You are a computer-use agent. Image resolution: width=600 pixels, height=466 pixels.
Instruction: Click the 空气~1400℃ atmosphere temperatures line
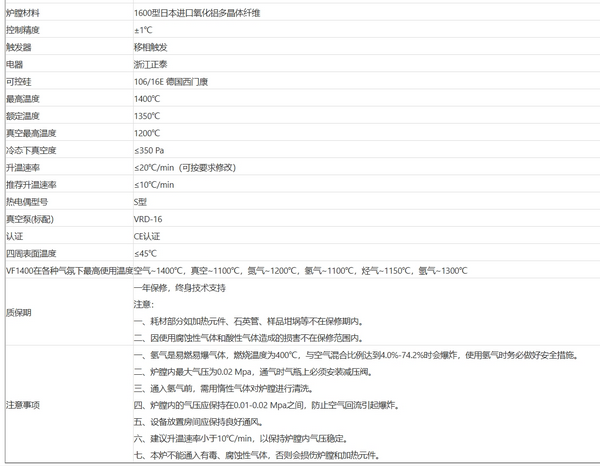(300, 271)
